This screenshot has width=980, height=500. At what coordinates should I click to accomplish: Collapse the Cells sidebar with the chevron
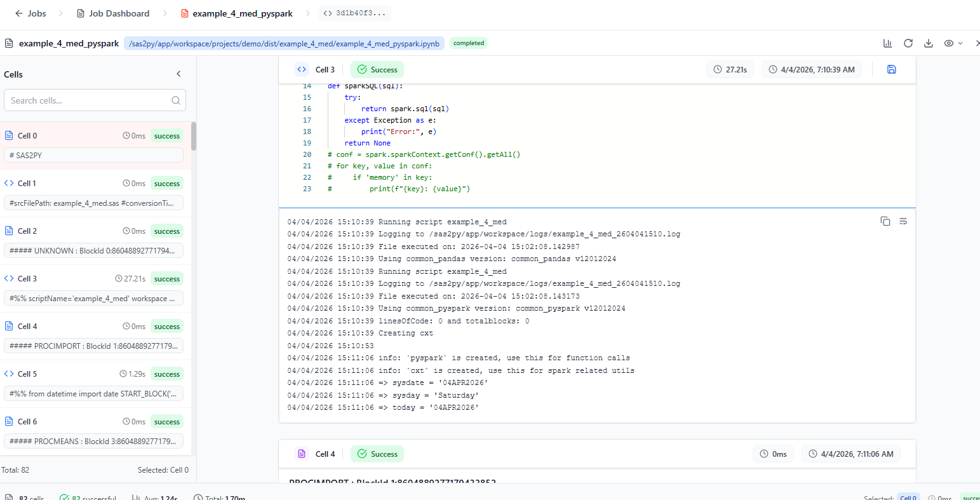(178, 73)
